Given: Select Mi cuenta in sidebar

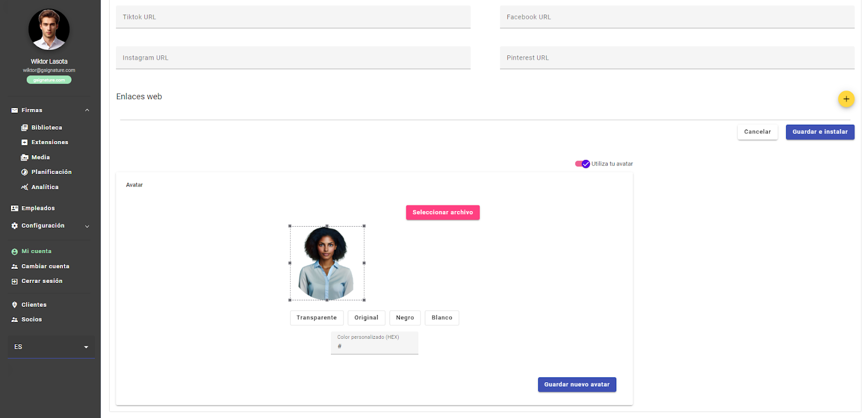Looking at the screenshot, I should tap(36, 252).
